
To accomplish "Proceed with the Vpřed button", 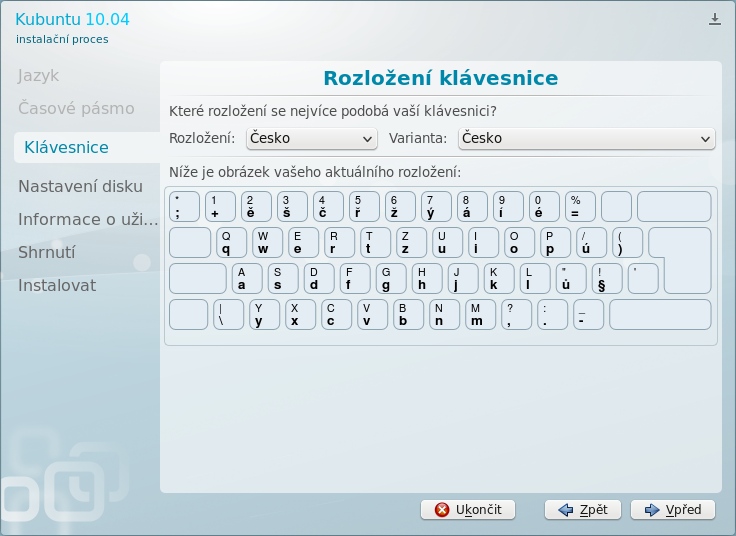I will (673, 510).
